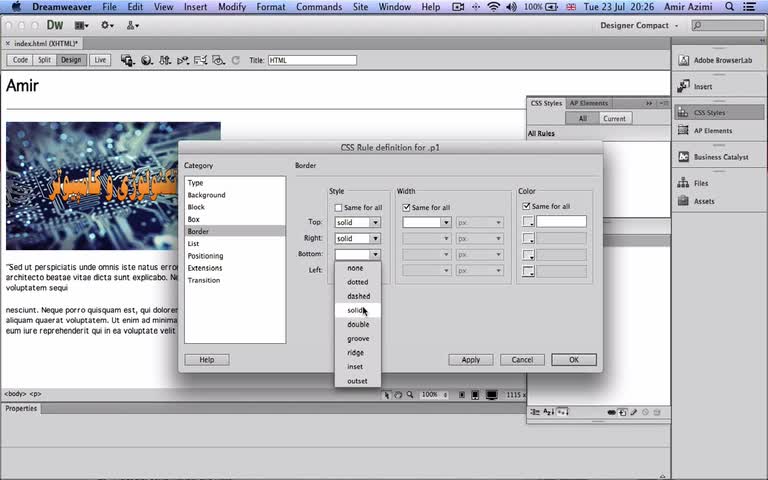This screenshot has height=480, width=768.
Task: Select the Hand tool in status bar
Action: coord(398,395)
